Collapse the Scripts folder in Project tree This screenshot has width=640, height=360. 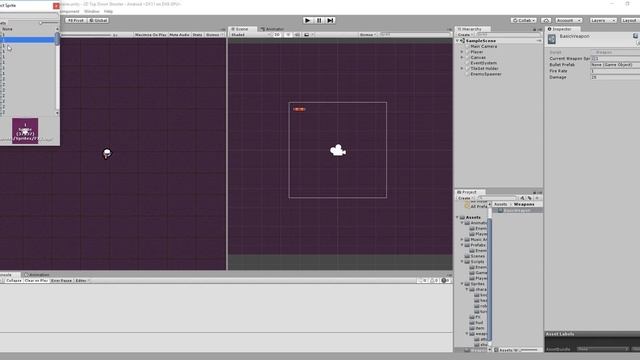pyautogui.click(x=462, y=262)
